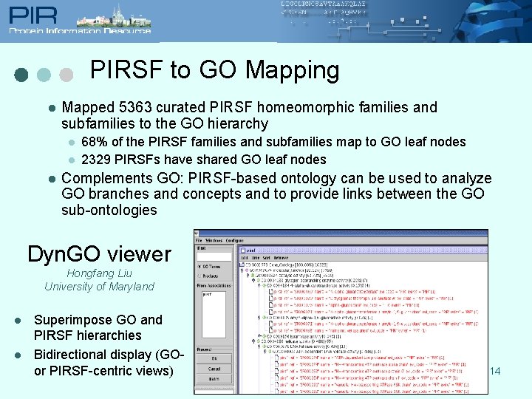This screenshot has width=532, height=399.
Task: Click the pirsf inner window icon
Action: 243,250
